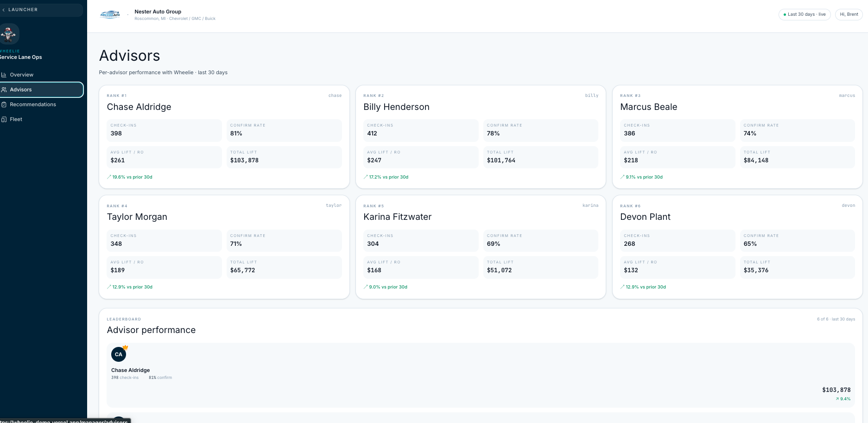Return to the LAUNCHER
Image resolution: width=868 pixels, height=423 pixels.
(x=41, y=10)
